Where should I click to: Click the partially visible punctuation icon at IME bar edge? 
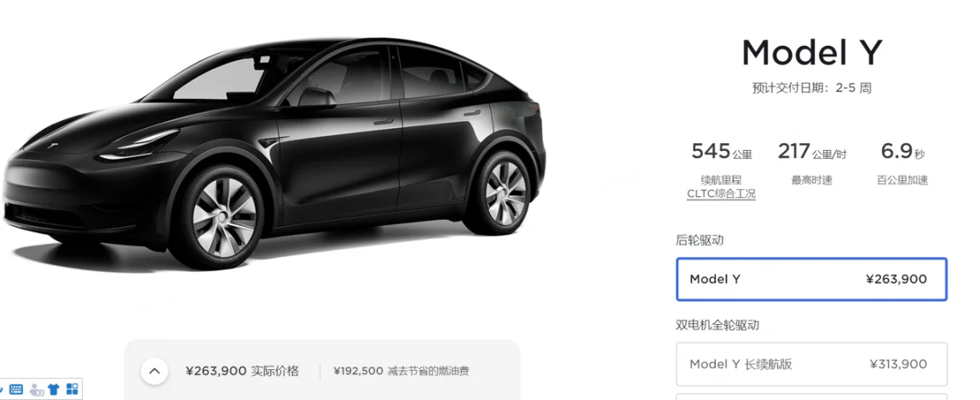(x=2, y=390)
